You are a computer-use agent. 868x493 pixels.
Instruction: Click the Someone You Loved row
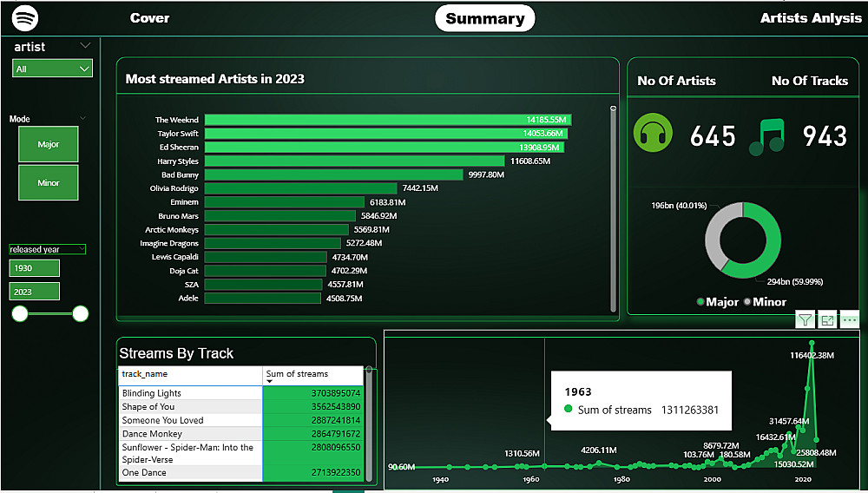(240, 420)
